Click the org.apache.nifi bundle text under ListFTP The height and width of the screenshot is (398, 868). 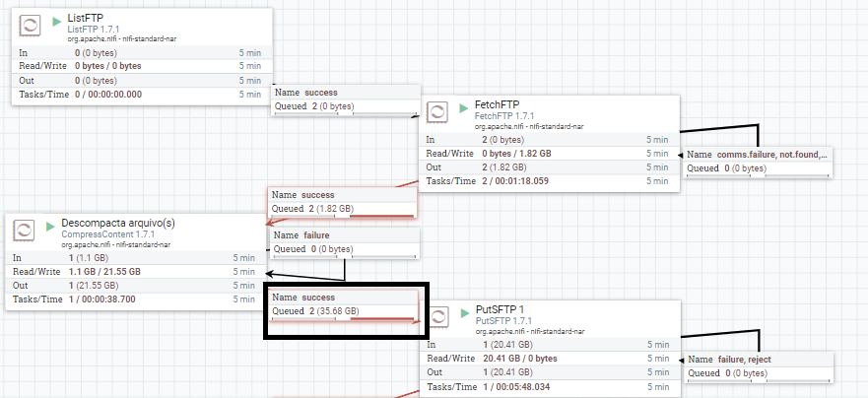[x=122, y=38]
